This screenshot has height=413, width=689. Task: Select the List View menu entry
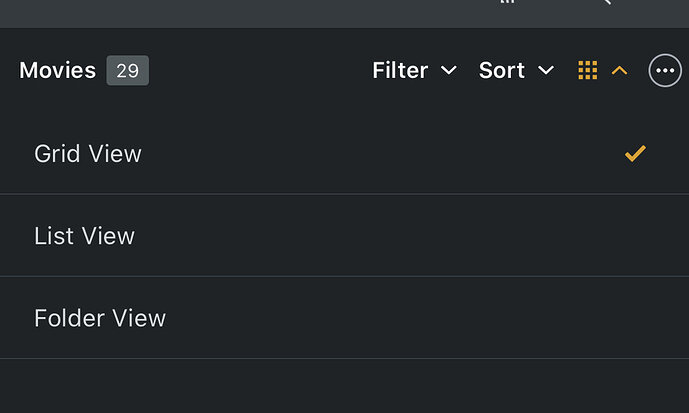(x=84, y=236)
